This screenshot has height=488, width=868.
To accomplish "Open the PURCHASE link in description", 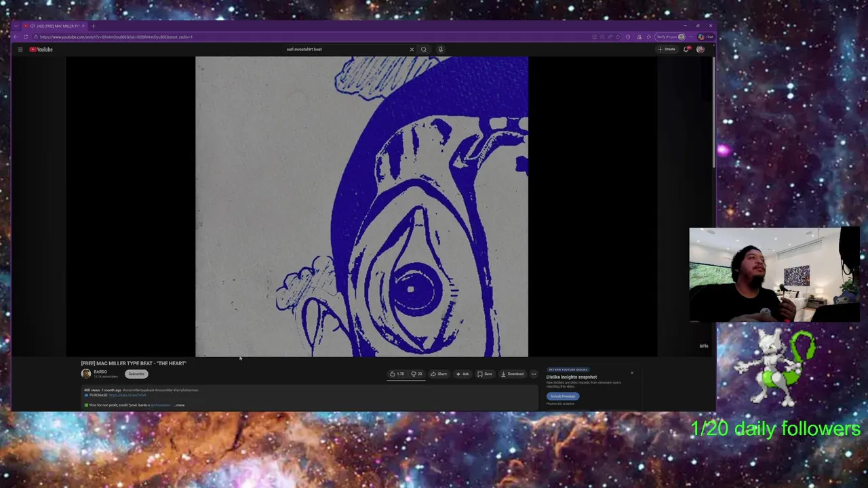I will tap(127, 395).
